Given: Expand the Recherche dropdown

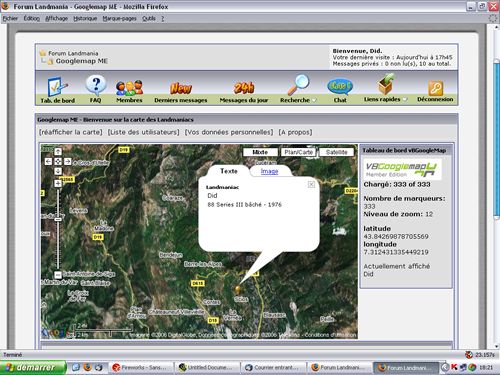Looking at the screenshot, I should click(314, 100).
